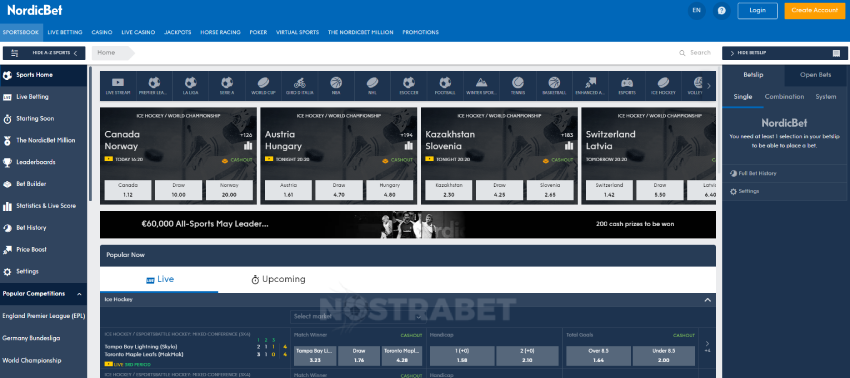
Task: Open Bet Builder in the sidebar
Action: (43, 184)
